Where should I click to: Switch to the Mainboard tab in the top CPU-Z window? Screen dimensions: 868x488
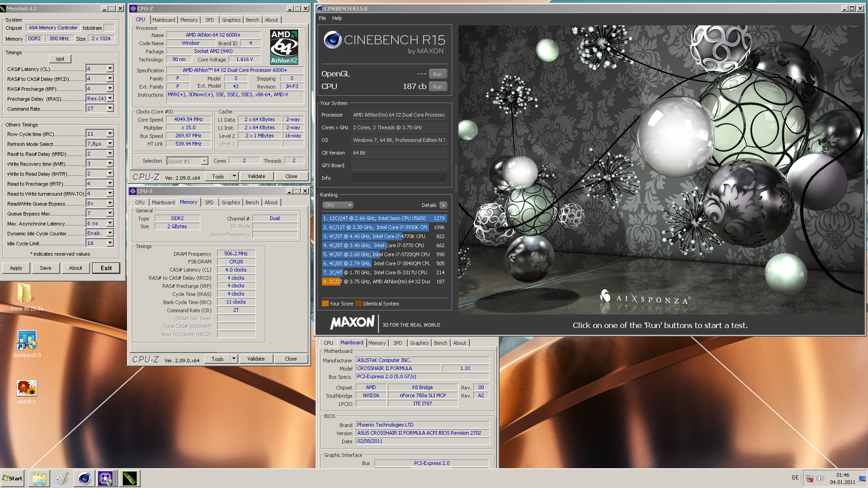tap(164, 20)
